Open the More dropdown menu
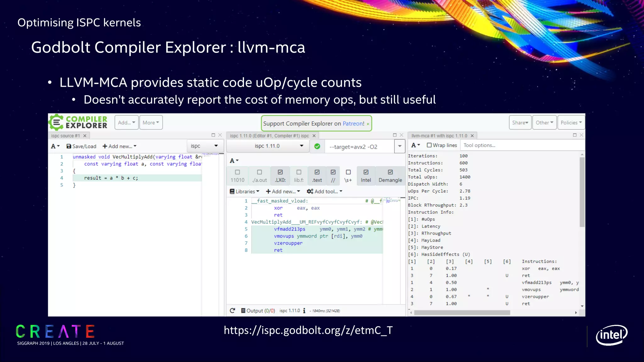 (151, 123)
